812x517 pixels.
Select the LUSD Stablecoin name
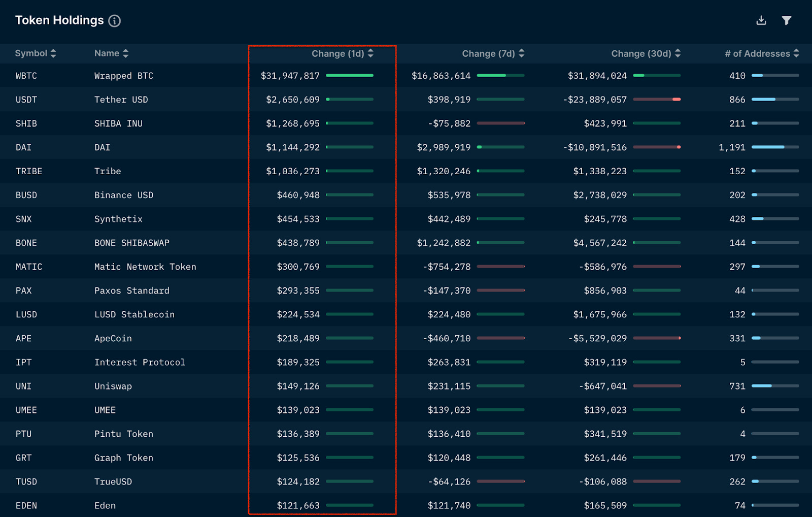coord(134,314)
